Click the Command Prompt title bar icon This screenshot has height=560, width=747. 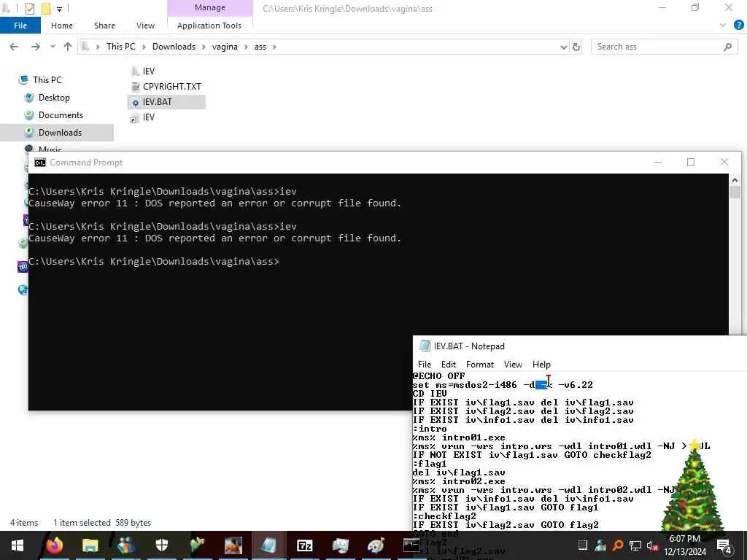[x=40, y=163]
